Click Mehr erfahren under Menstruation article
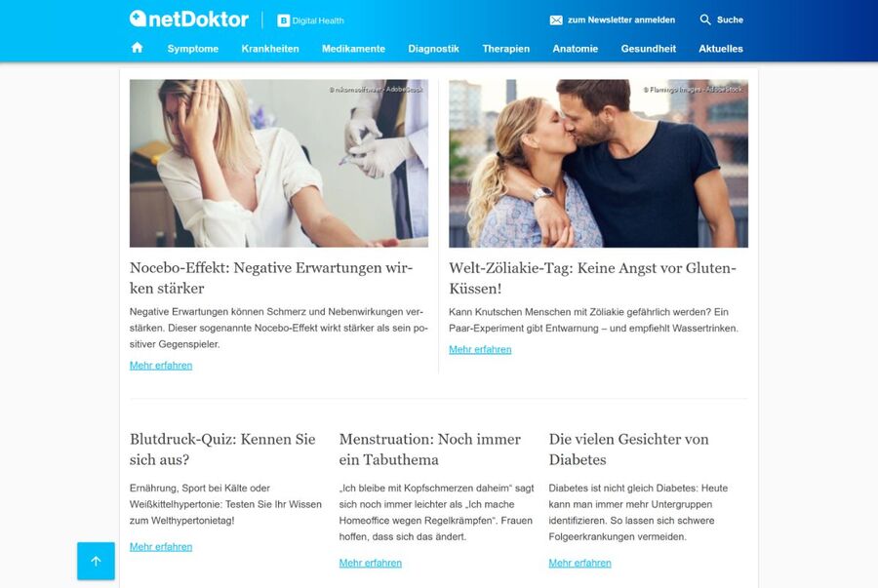Viewport: 878px width, 588px height. tap(370, 563)
